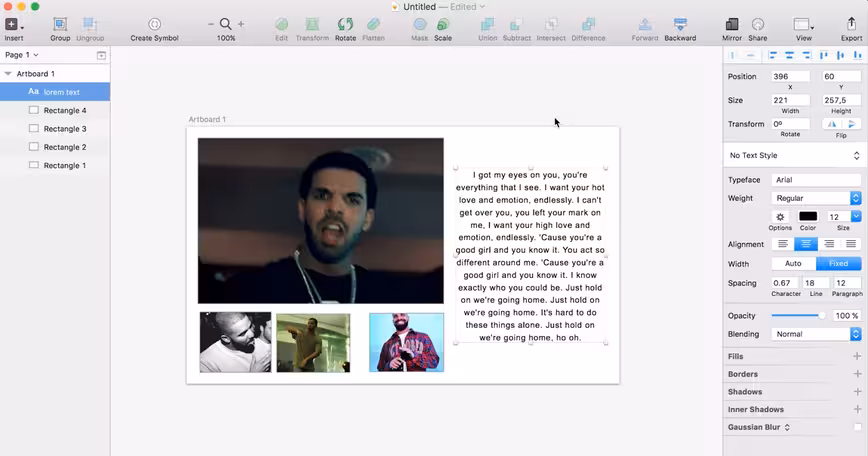Open the Blending mode dropdown

pos(817,334)
